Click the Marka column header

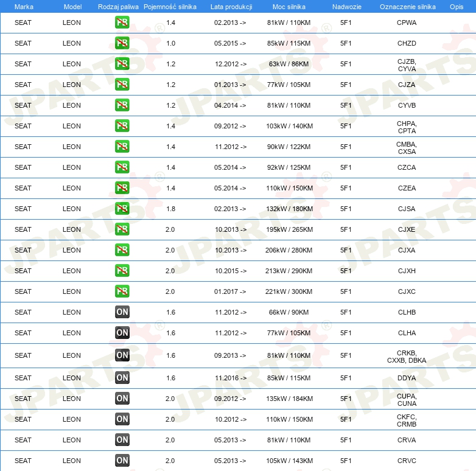point(24,7)
